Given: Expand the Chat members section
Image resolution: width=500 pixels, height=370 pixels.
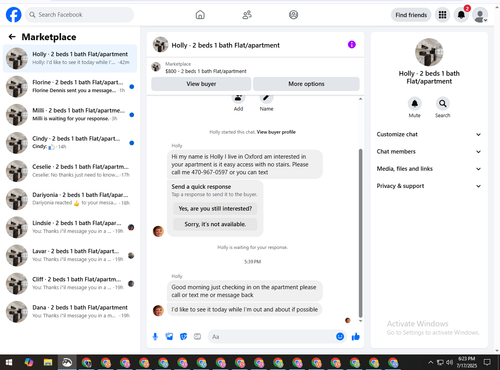Looking at the screenshot, I should (x=429, y=152).
